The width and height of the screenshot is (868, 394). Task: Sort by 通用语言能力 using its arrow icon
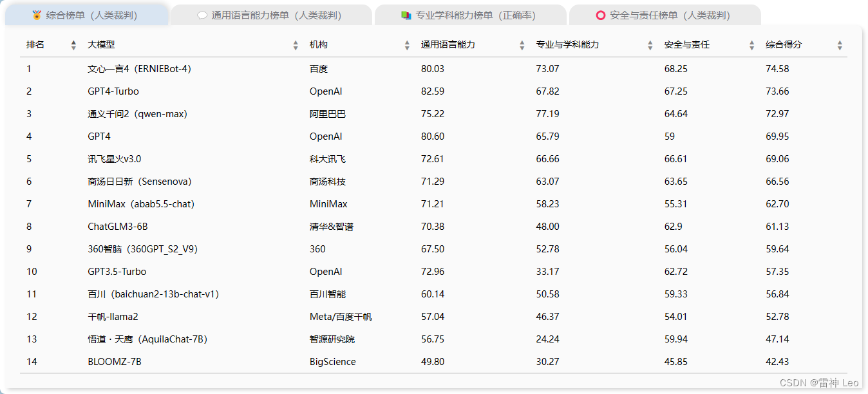tap(522, 45)
